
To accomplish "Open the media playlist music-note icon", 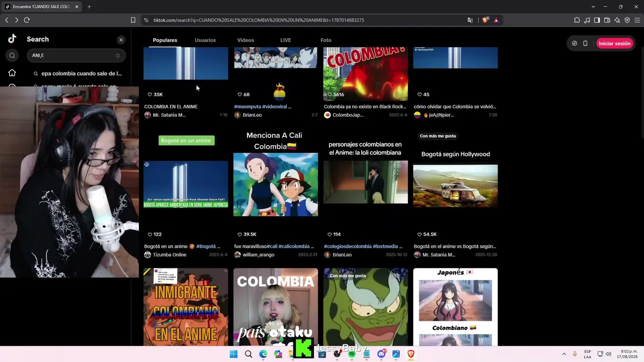I will click(587, 20).
